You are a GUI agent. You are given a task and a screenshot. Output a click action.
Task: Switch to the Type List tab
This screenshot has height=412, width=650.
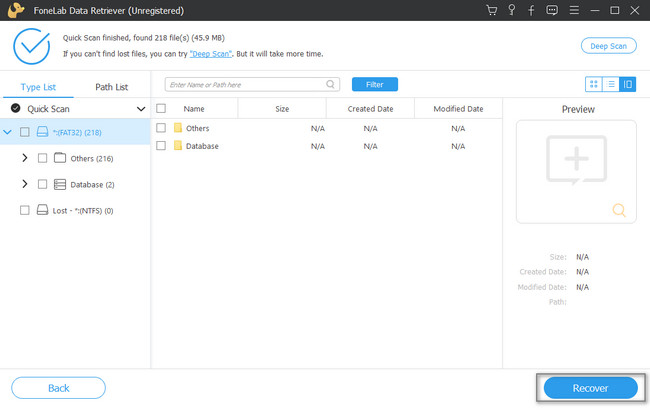(x=38, y=87)
